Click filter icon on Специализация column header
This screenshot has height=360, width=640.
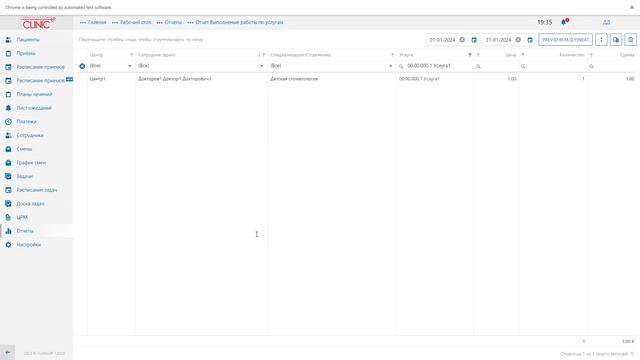pos(392,55)
